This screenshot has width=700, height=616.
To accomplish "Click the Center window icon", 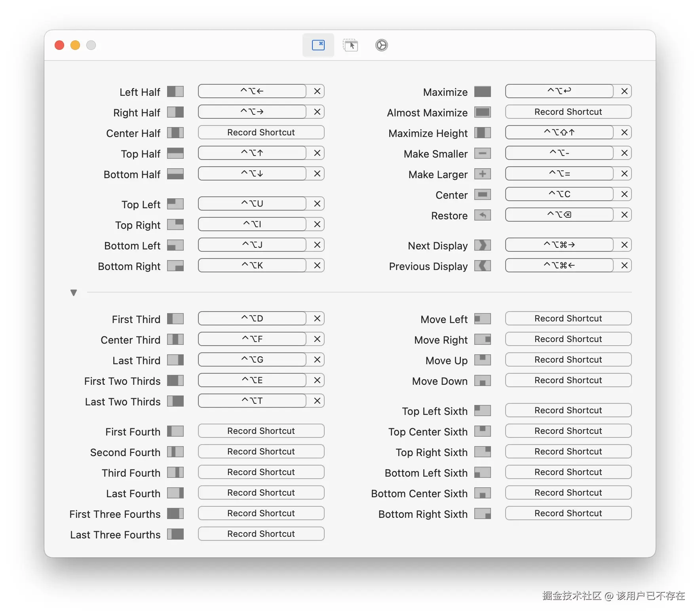I will point(483,194).
